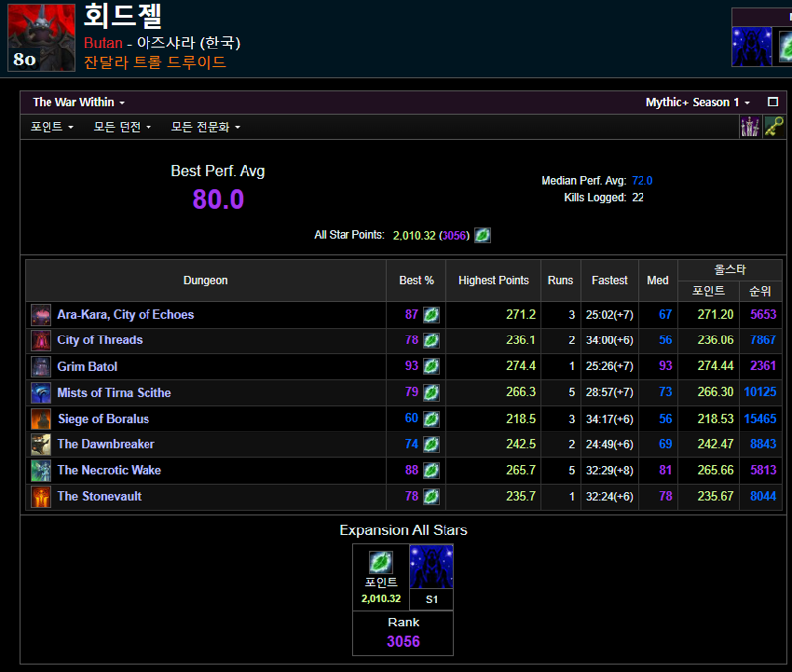Click the leaf icon in The Stonevault row
Image resolution: width=792 pixels, height=672 pixels.
tap(431, 496)
